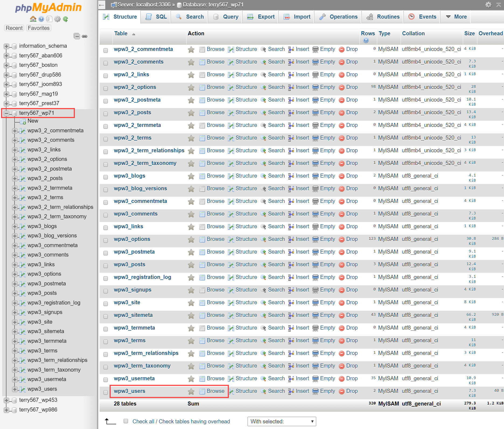Tick the wpw3_sitemeta checkbox

106,316
